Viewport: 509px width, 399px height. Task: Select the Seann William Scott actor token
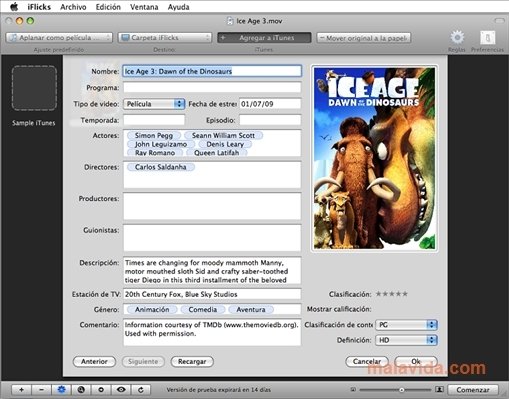click(x=223, y=136)
